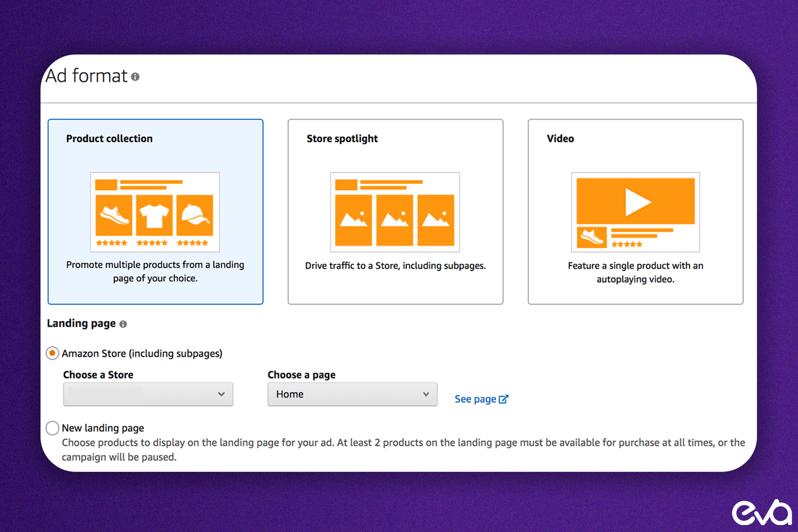Choose the Video ad format card

coord(635,212)
